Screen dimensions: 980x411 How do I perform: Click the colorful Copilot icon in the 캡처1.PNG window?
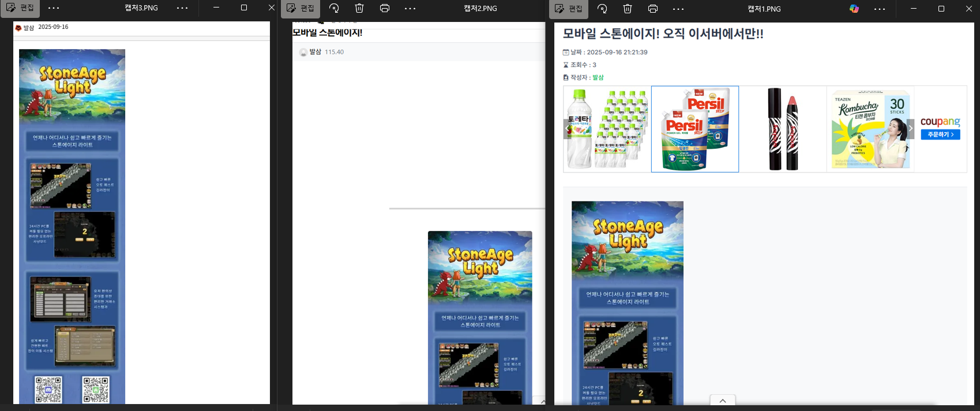pyautogui.click(x=854, y=9)
